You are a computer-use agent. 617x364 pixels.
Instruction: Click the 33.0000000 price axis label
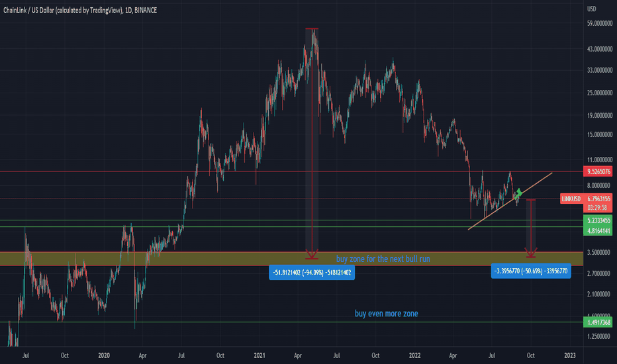tap(600, 70)
